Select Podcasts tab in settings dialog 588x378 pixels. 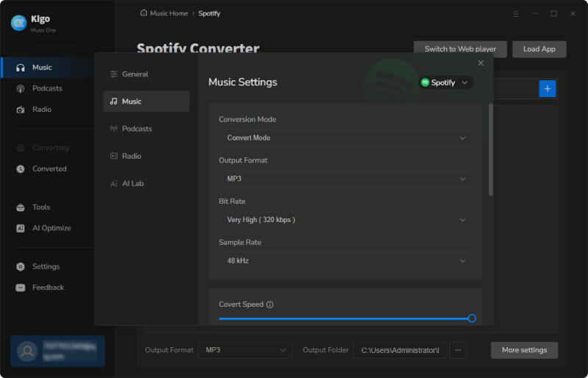coord(146,129)
